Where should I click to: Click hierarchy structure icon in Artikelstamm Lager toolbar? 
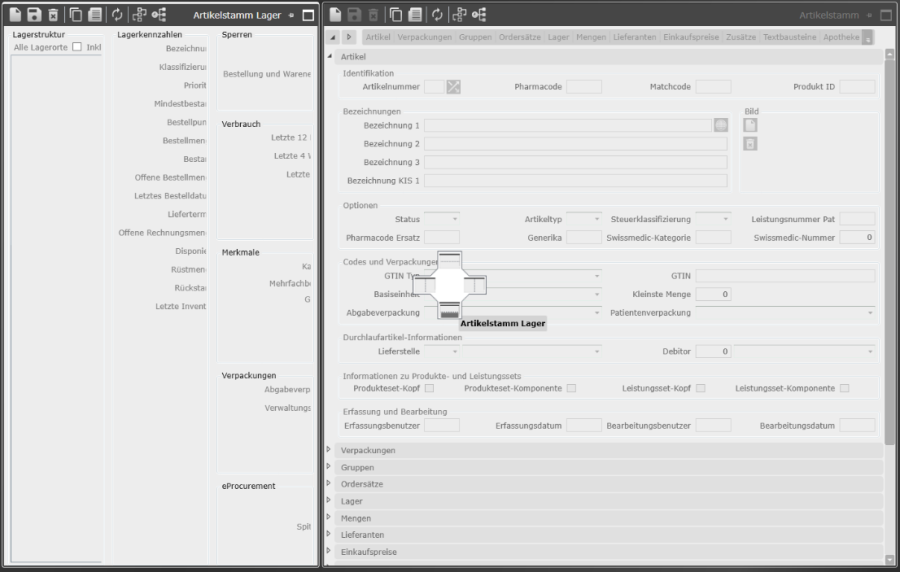point(139,15)
